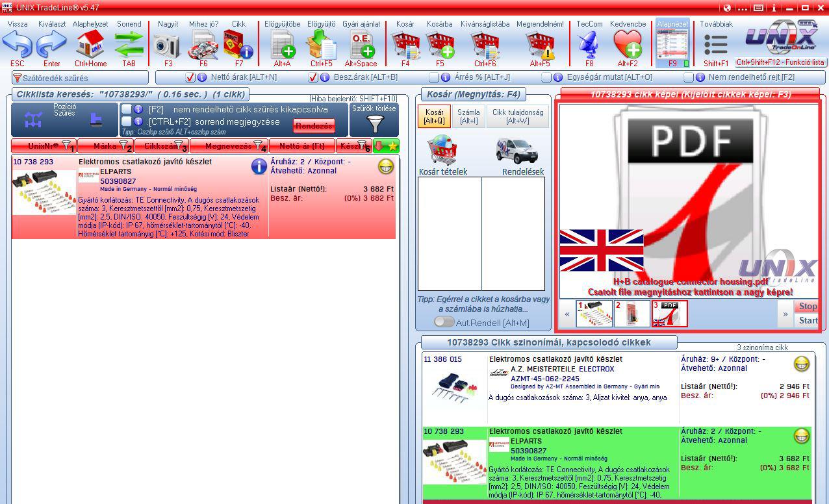The image size is (829, 504).
Task: Open Rendelések delivery van icon
Action: (517, 151)
